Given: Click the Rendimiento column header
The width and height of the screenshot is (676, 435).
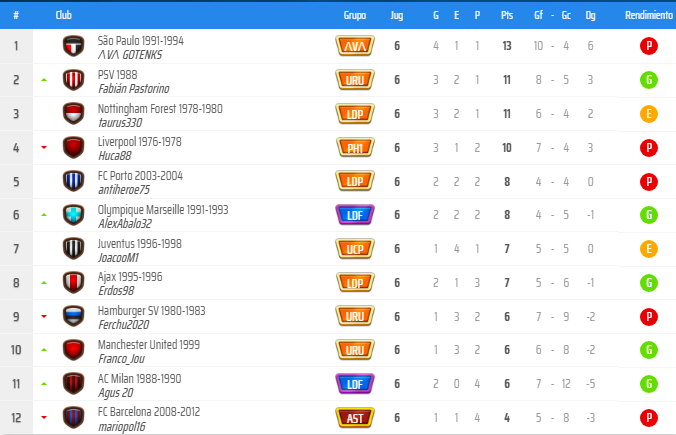Looking at the screenshot, I should point(648,16).
